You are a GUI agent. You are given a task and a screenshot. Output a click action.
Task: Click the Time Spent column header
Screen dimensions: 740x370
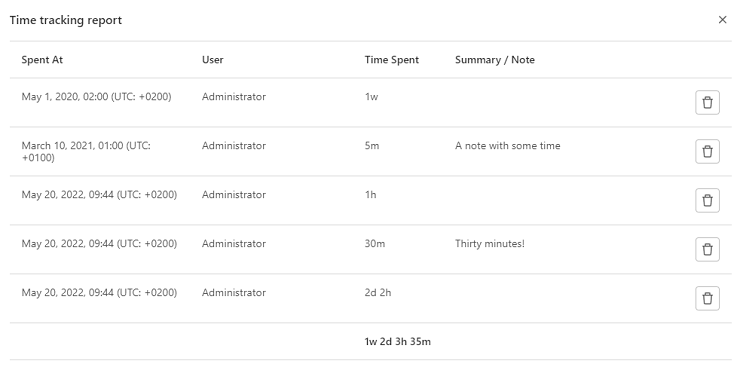pos(391,60)
